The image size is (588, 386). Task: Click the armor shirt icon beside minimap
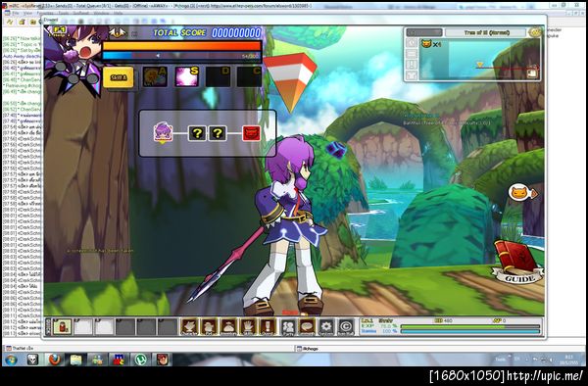[x=412, y=75]
